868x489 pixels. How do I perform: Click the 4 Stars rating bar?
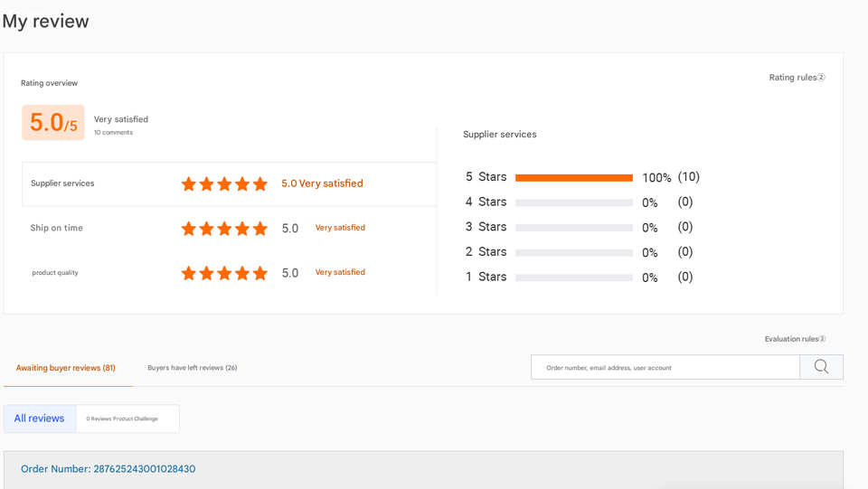(x=574, y=202)
